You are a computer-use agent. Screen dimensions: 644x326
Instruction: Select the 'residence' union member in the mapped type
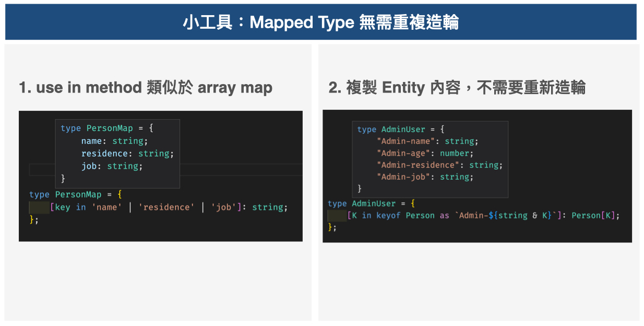tap(166, 207)
